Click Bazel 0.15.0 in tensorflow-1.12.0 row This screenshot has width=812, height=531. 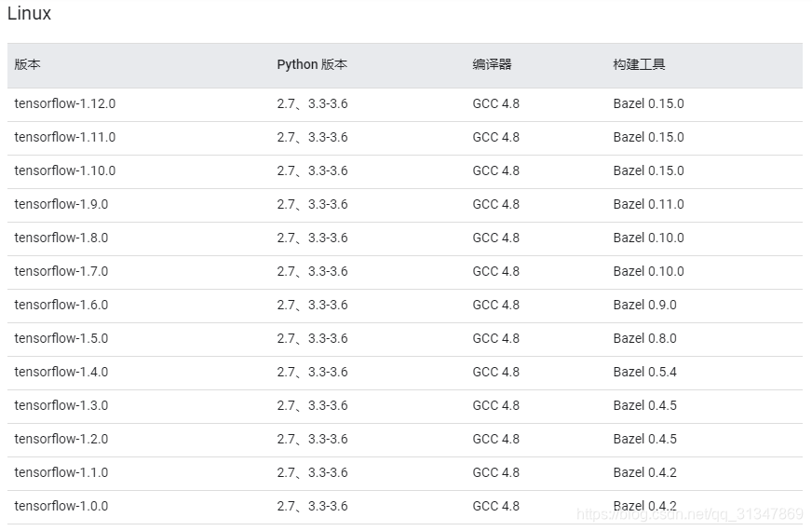tap(648, 103)
